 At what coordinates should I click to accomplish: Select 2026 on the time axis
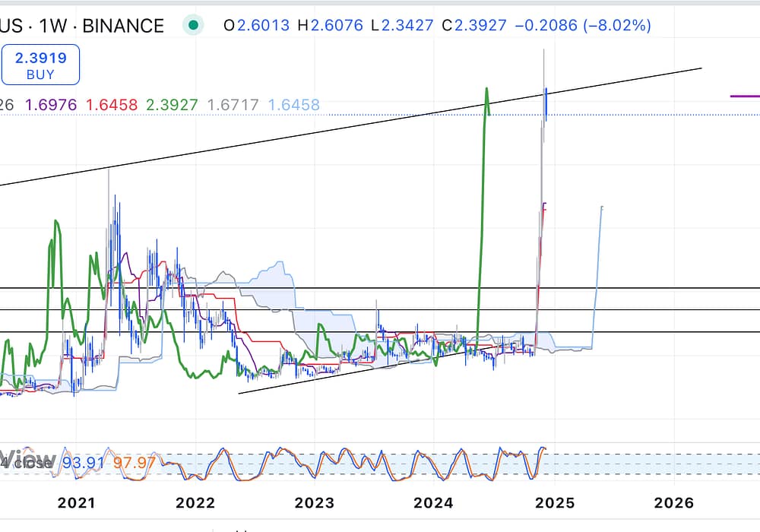coord(673,502)
